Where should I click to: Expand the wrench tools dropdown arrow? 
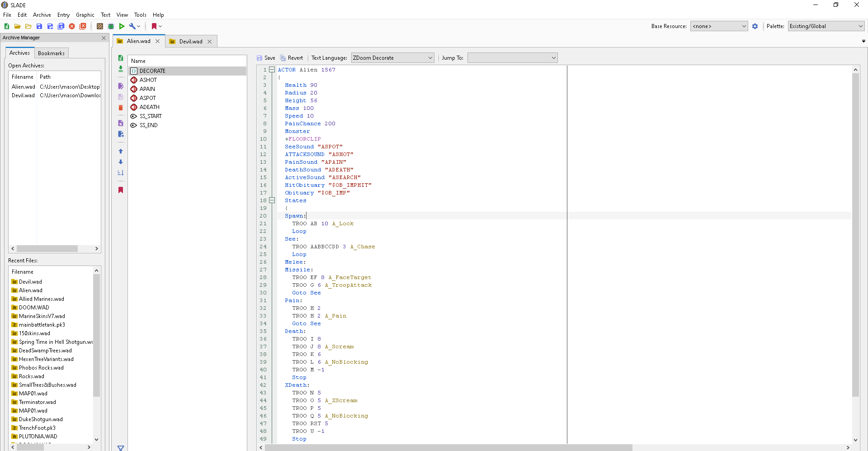point(138,26)
